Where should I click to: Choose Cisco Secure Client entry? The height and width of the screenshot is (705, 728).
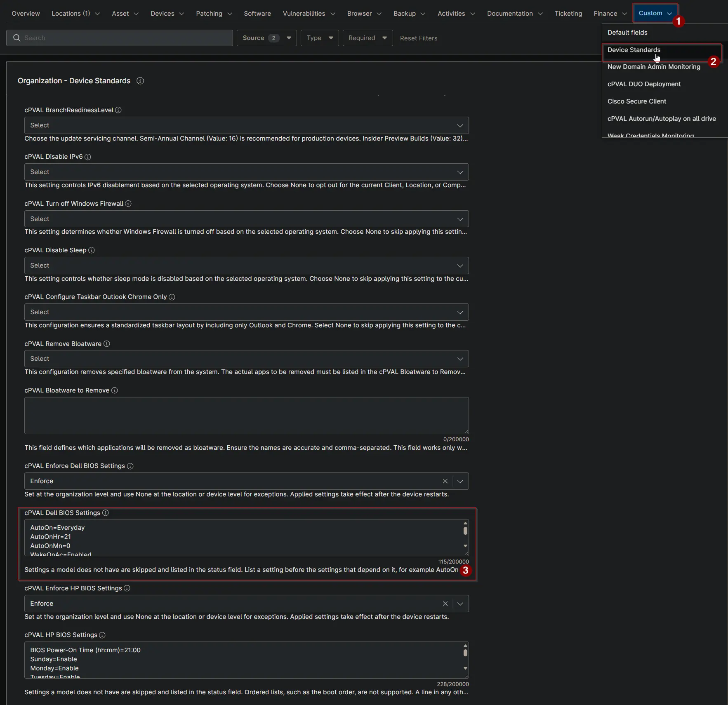[x=636, y=101]
